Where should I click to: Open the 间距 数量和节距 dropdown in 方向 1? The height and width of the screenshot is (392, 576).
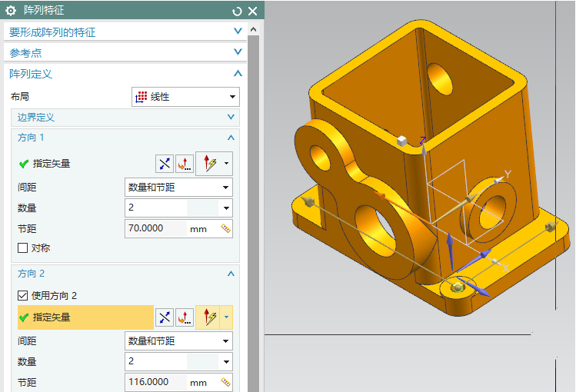[178, 188]
